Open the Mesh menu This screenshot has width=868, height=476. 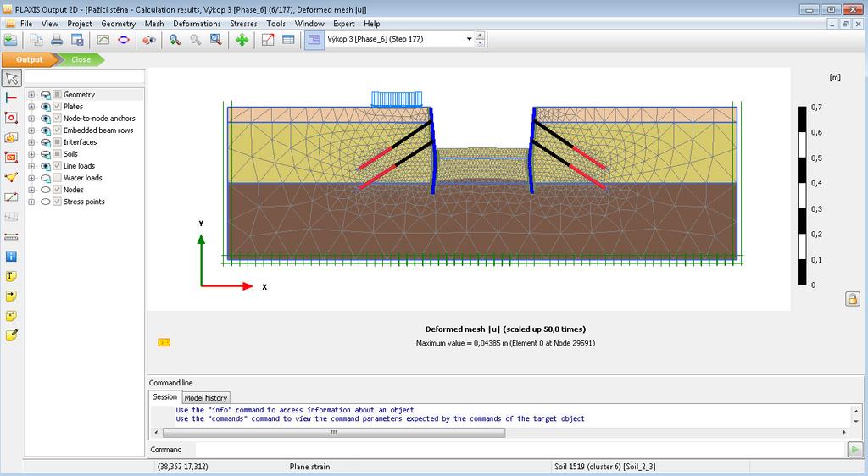click(154, 24)
